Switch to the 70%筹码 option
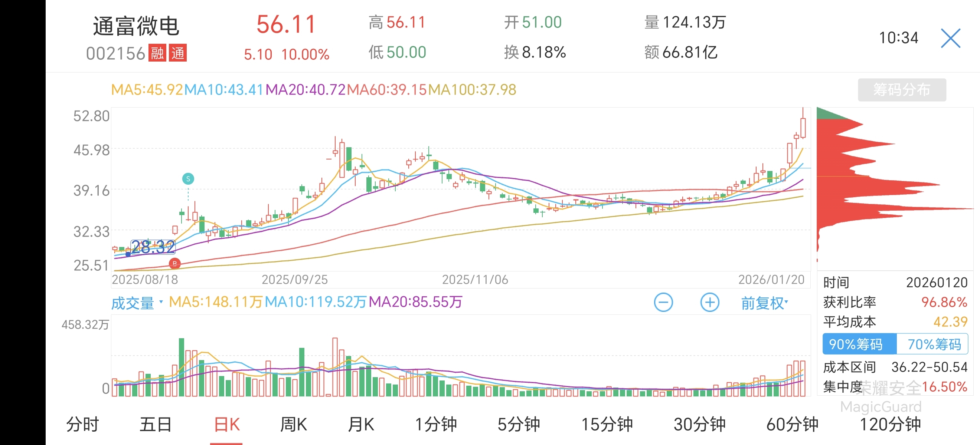The height and width of the screenshot is (445, 980). 933,344
